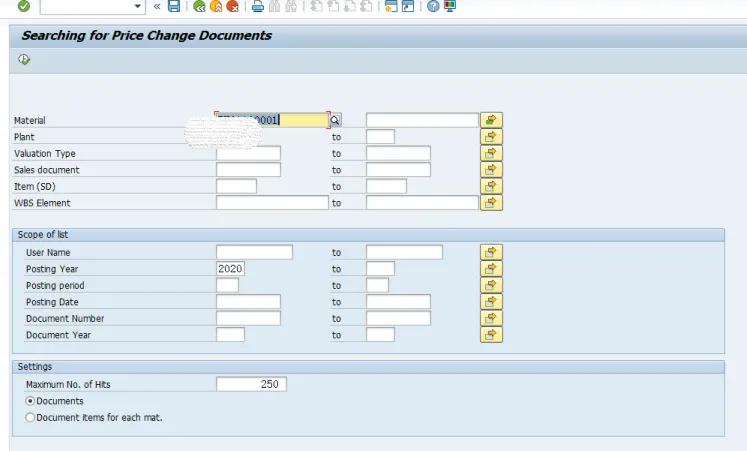
Task: Click the green Back icon
Action: (199, 6)
